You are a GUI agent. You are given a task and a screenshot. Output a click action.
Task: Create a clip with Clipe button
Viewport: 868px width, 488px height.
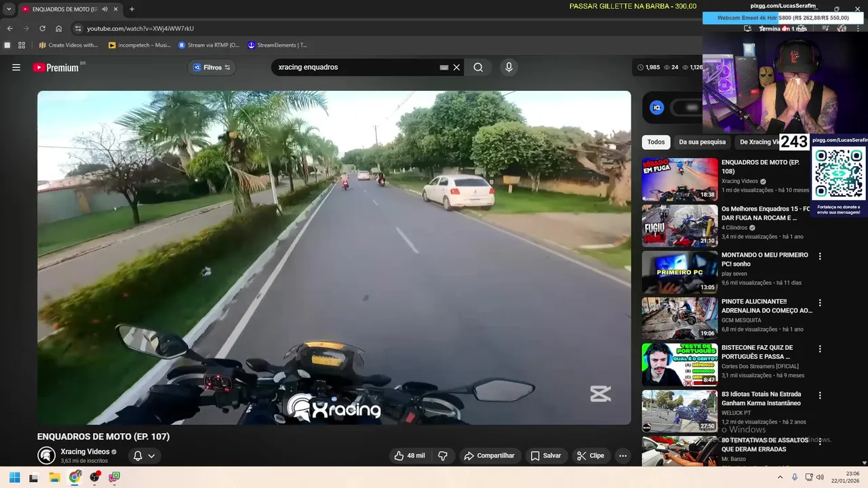point(590,455)
